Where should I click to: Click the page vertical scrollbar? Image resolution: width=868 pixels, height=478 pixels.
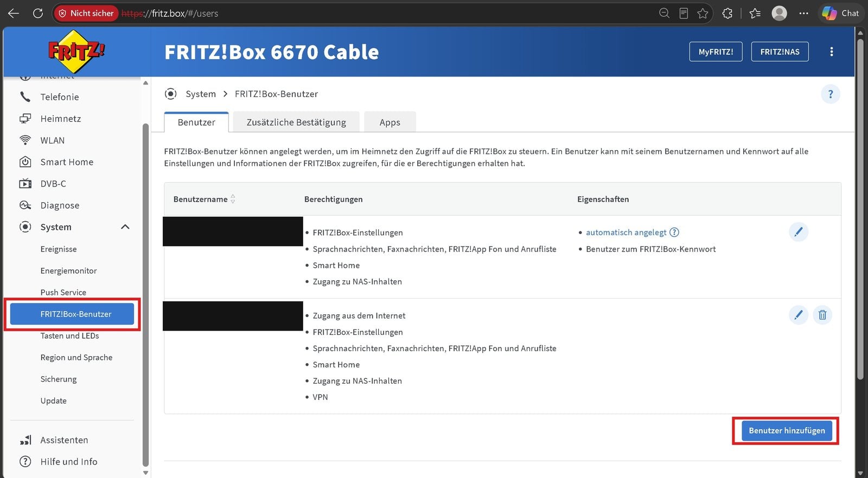point(860,209)
